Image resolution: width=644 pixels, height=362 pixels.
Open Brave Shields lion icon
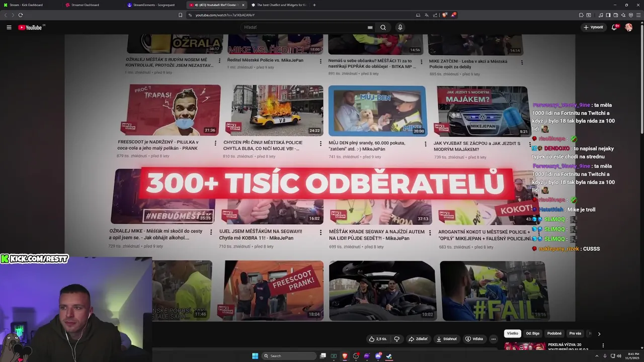[x=444, y=15]
